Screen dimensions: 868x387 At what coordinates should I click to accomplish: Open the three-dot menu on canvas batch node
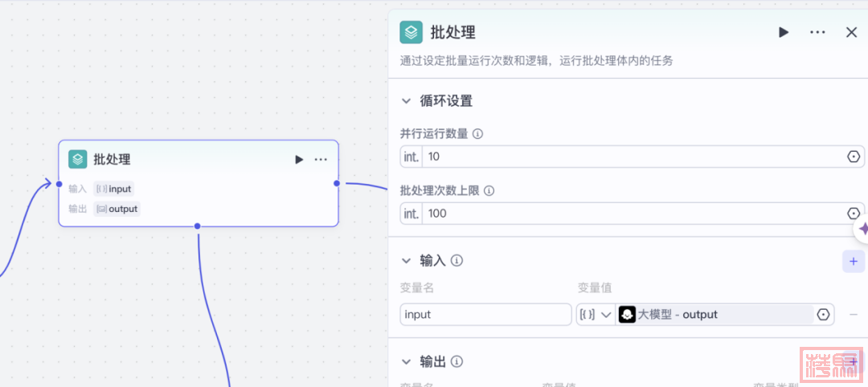pyautogui.click(x=321, y=160)
